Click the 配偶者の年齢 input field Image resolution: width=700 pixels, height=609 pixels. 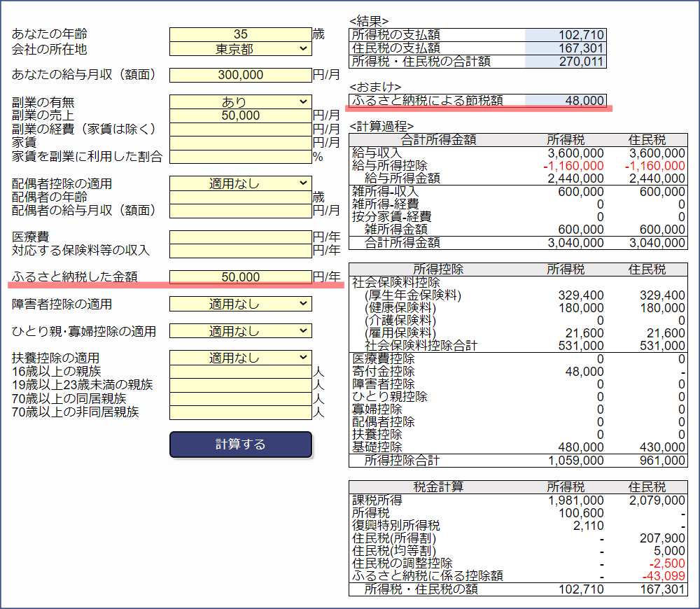[x=241, y=197]
